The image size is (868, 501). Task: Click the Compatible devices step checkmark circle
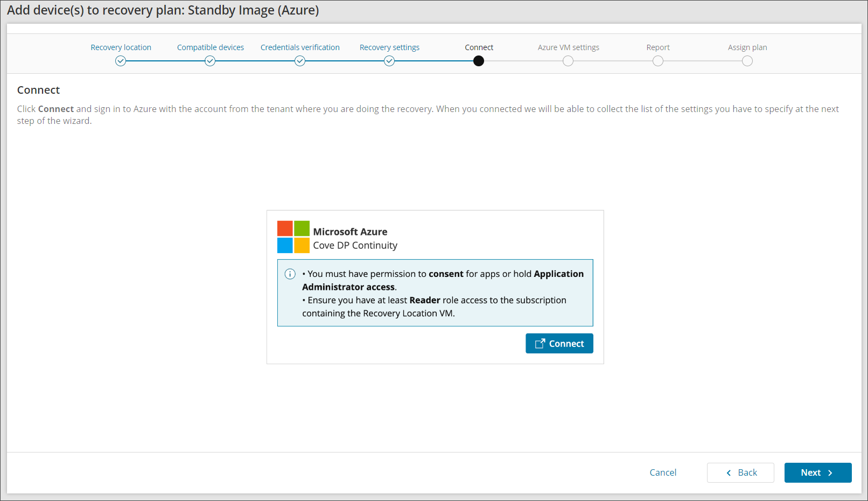(210, 61)
